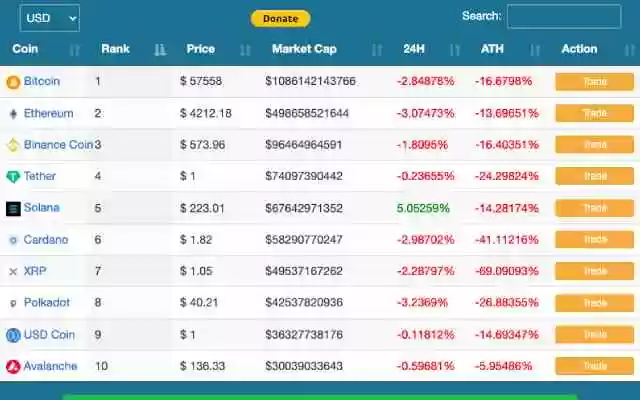Click the Trade button for Polkadot
640x400 pixels.
(594, 303)
